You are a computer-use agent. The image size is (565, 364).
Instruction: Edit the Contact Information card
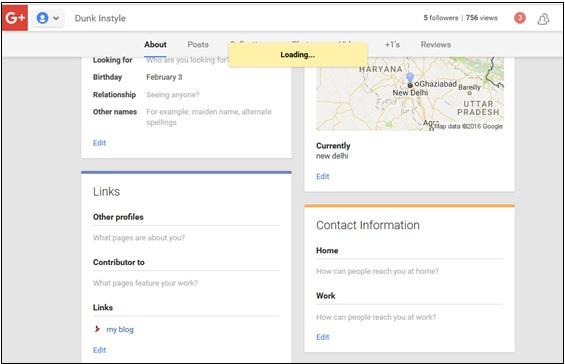click(x=322, y=337)
